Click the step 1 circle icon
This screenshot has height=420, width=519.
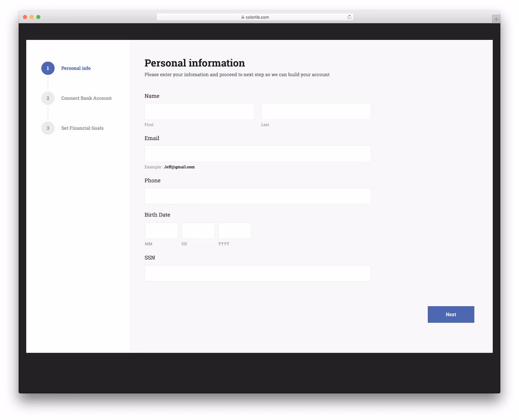coord(48,68)
